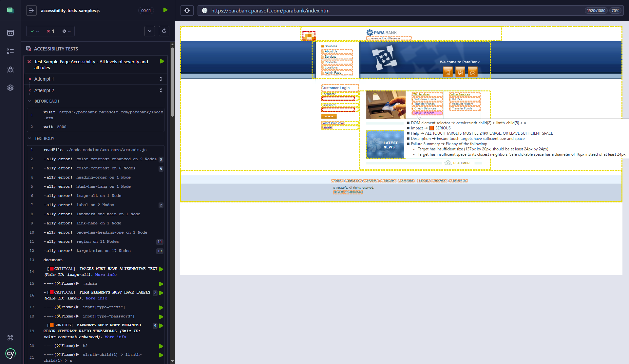The height and width of the screenshot is (364, 629).
Task: Click the 70% viewport scale badge
Action: (615, 10)
